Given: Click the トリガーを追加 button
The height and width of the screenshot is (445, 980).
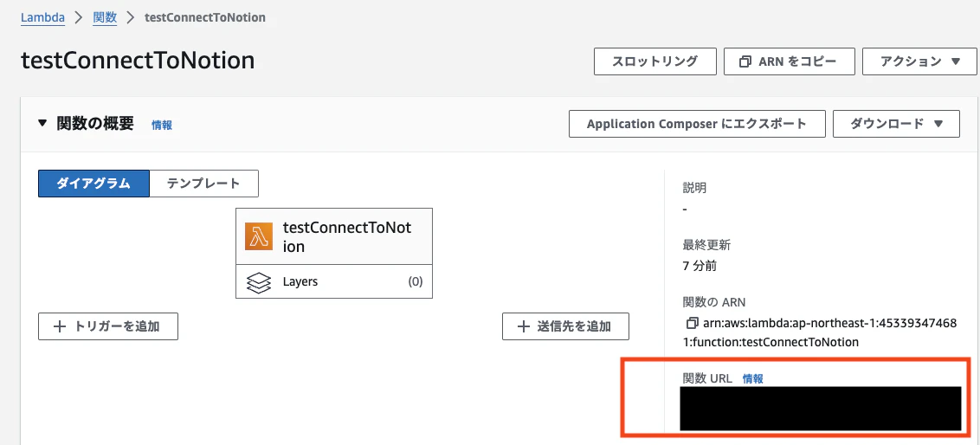Looking at the screenshot, I should tap(108, 326).
